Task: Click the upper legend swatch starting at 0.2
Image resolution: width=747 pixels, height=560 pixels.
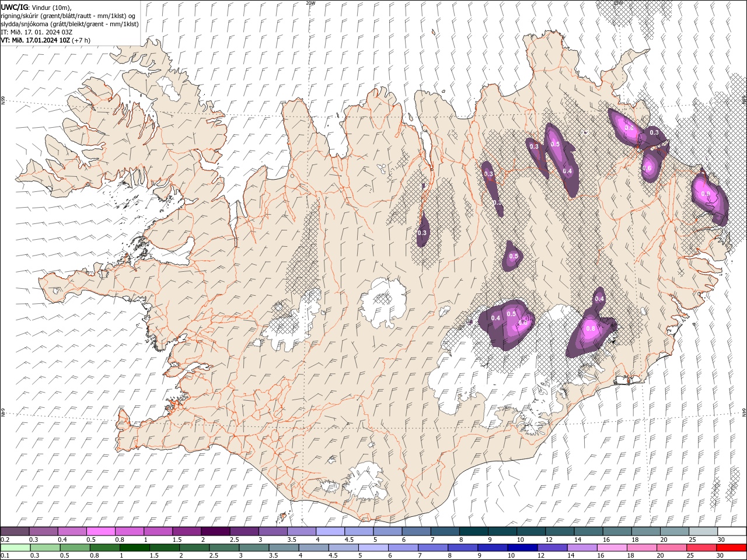Action: tap(15, 531)
